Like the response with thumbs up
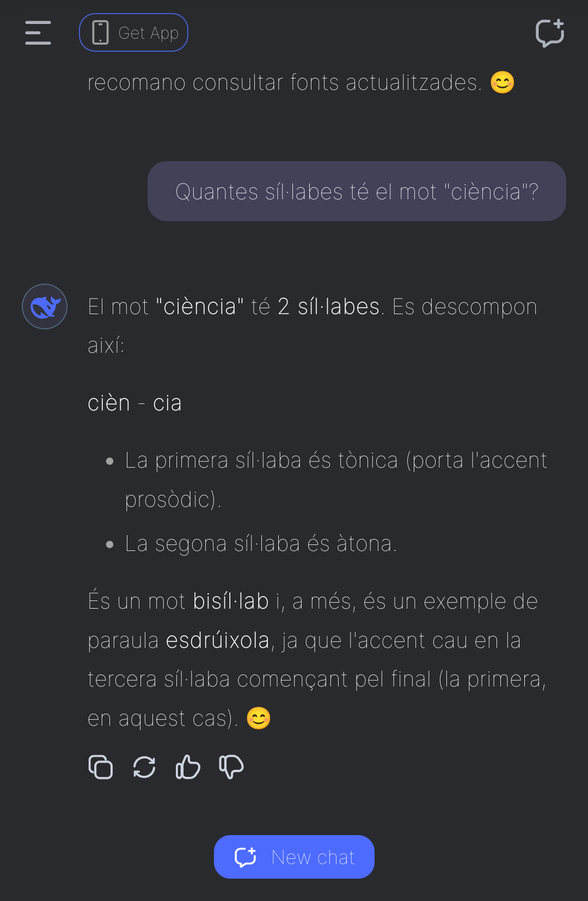This screenshot has height=901, width=588. pyautogui.click(x=188, y=767)
